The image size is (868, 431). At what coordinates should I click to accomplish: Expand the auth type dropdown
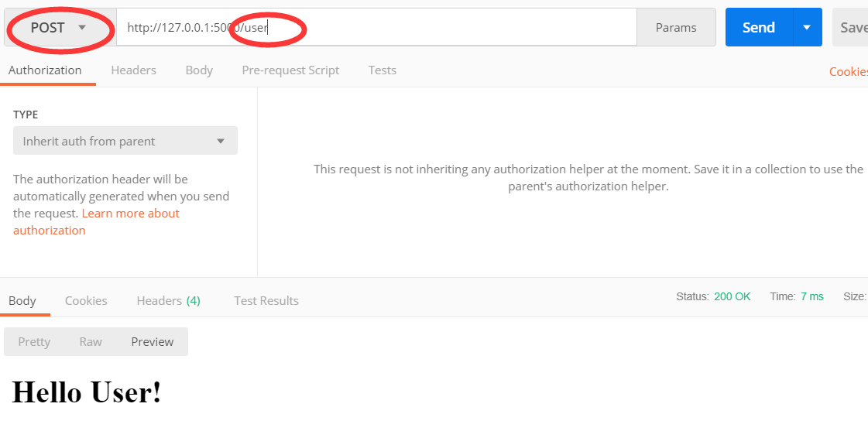[x=125, y=141]
